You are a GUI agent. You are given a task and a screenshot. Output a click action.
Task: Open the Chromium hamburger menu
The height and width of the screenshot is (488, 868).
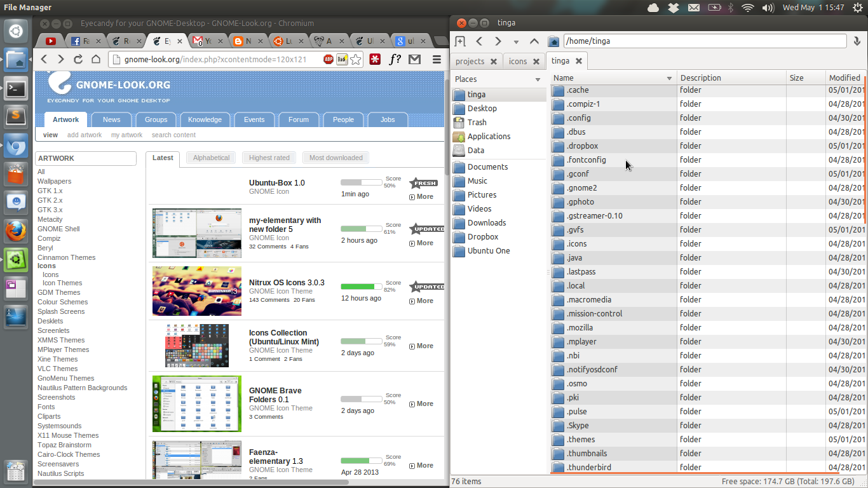point(437,60)
